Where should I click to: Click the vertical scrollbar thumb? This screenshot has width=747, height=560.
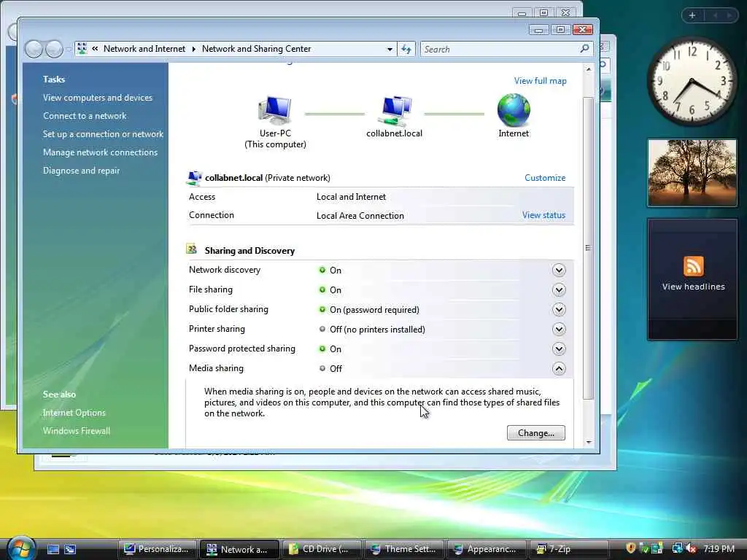pos(589,248)
